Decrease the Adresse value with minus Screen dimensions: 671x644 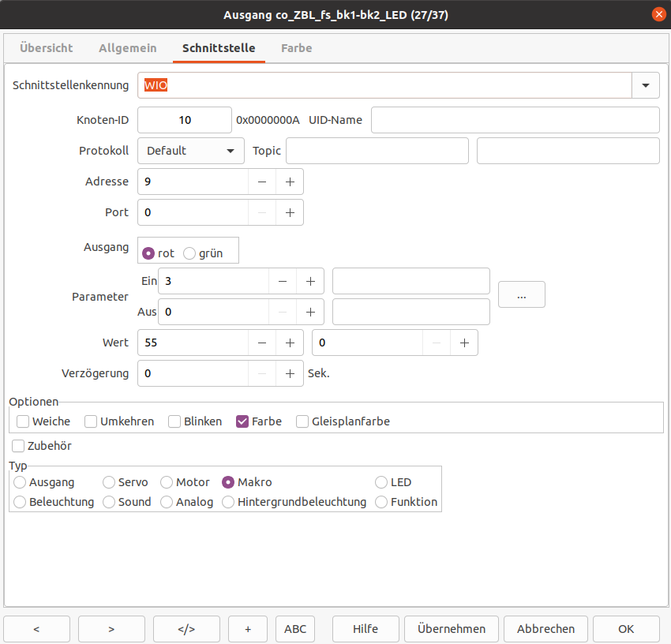coord(262,182)
